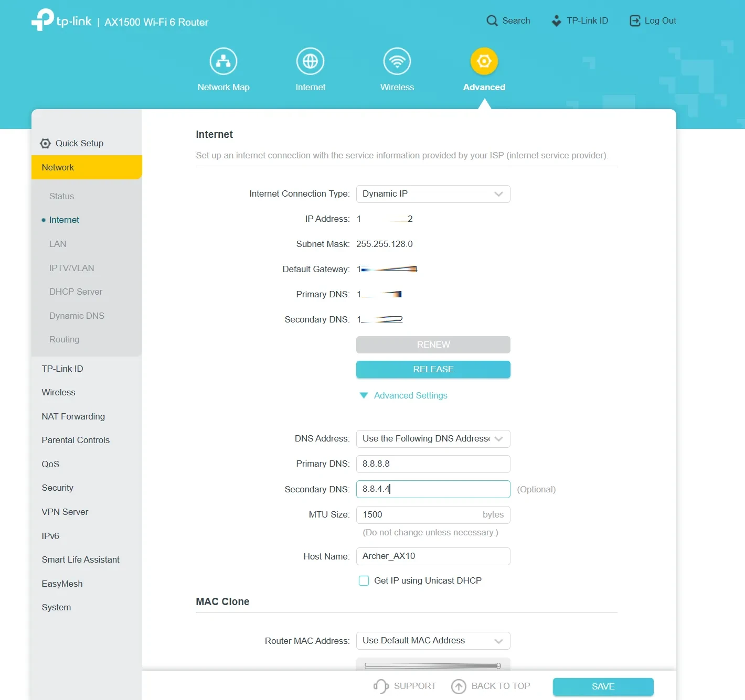This screenshot has height=700, width=745.
Task: Click the Search magnifier icon
Action: coord(492,21)
